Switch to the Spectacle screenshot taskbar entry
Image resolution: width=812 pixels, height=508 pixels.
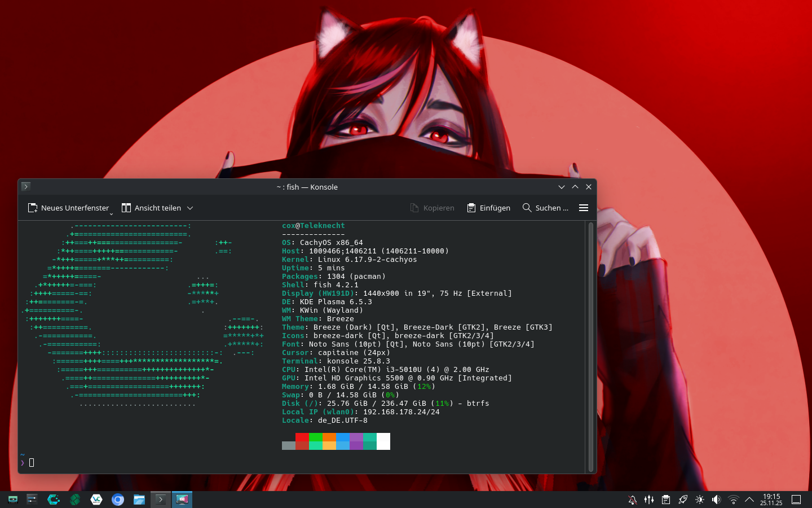click(182, 500)
